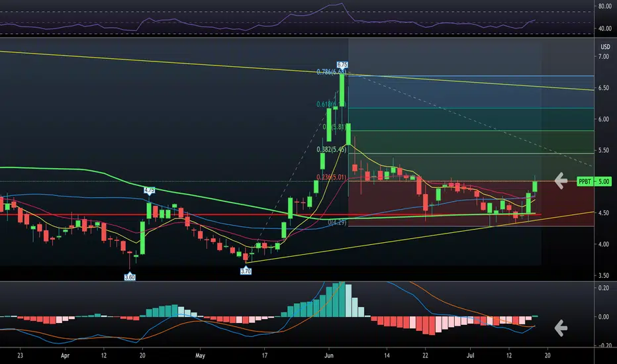The image size is (617, 364).
Task: Click the 0.618 Fibonacci level label
Action: point(331,105)
